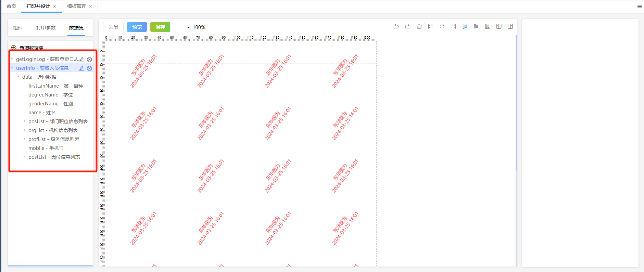
Task: Switch to the 组件 tab
Action: (x=18, y=28)
